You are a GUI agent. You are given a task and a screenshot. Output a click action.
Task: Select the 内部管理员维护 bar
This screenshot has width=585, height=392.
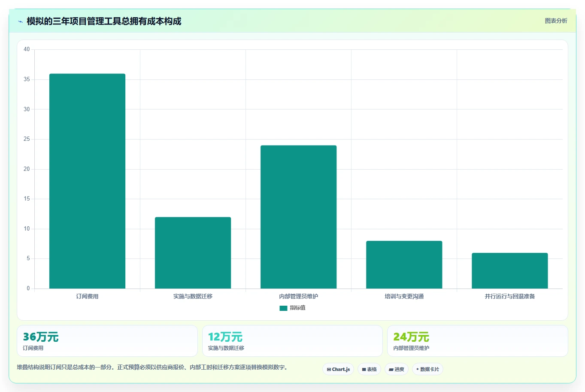[x=298, y=217]
